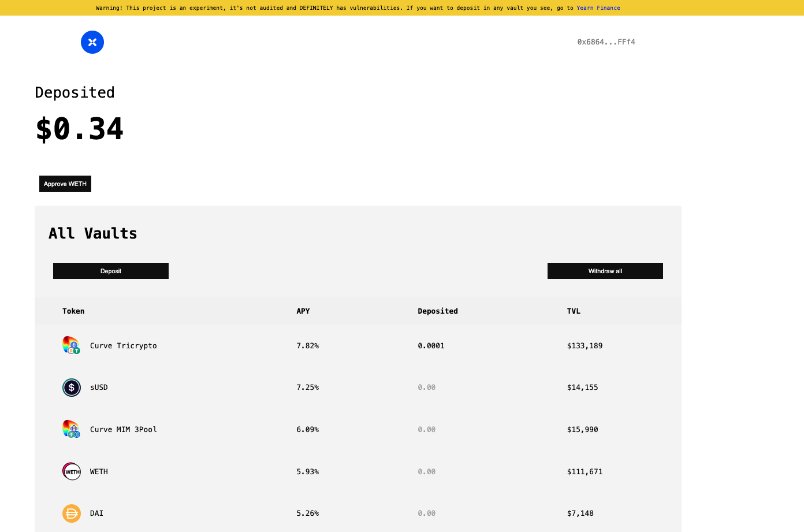The image size is (804, 532).
Task: Click the Withdraw all button
Action: tap(605, 271)
